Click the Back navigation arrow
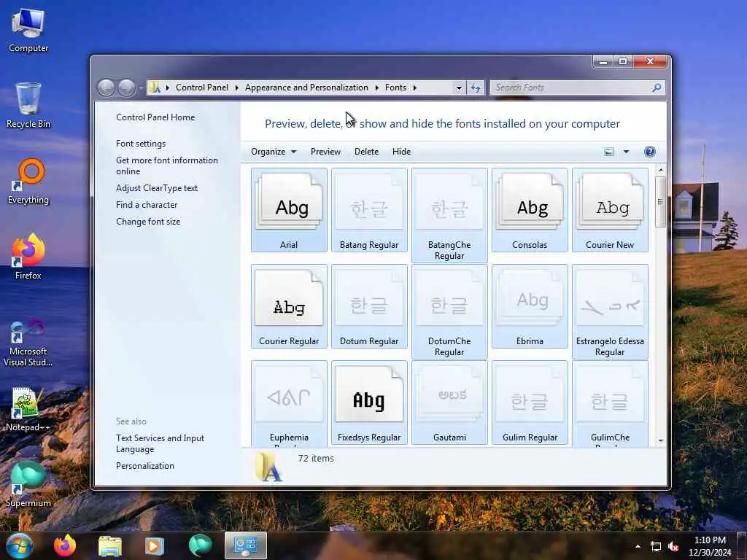The image size is (747, 560). (x=106, y=87)
